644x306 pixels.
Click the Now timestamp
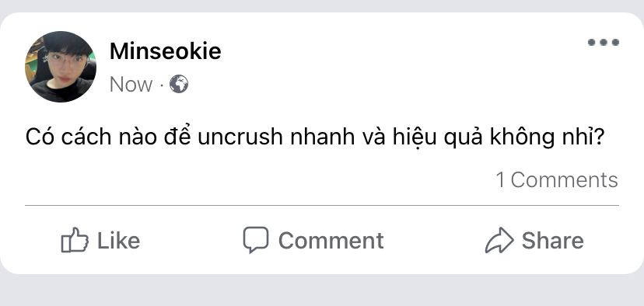131,85
